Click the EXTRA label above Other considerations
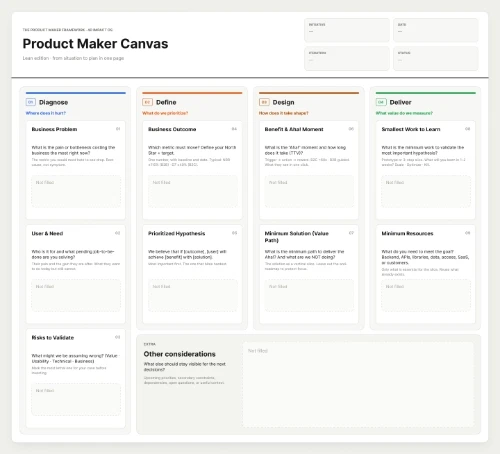The image size is (500, 454). tap(150, 344)
